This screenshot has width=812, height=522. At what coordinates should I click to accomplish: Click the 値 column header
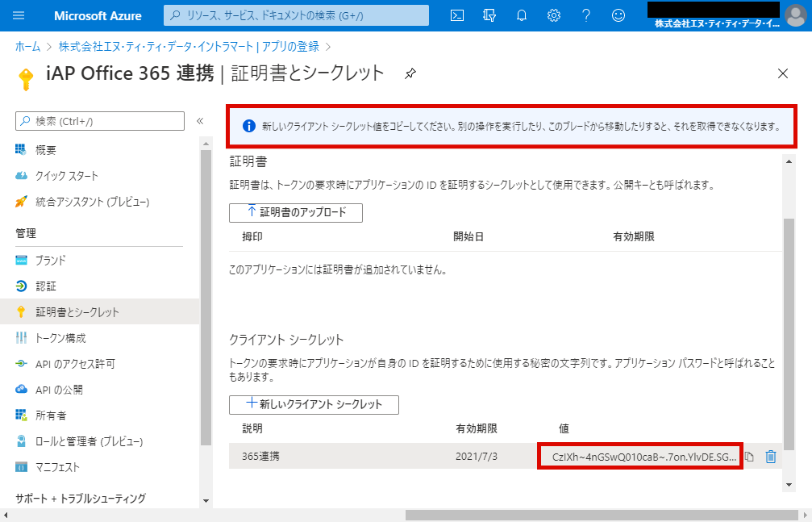(x=564, y=428)
